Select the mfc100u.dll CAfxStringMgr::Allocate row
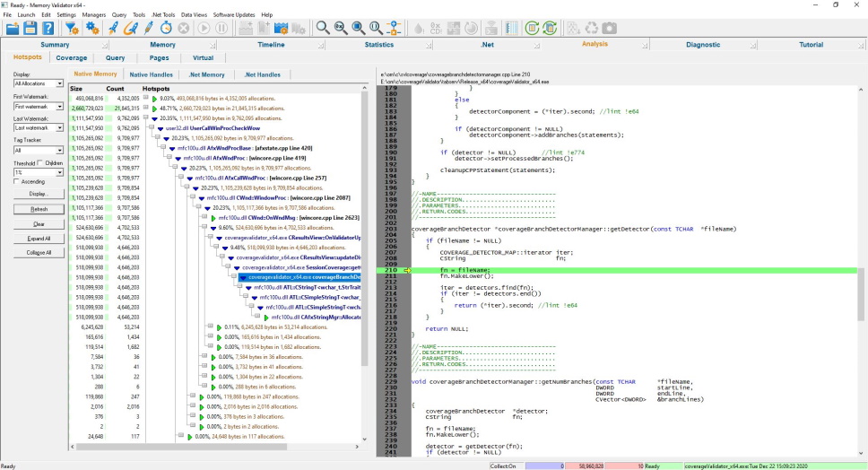 coord(317,318)
